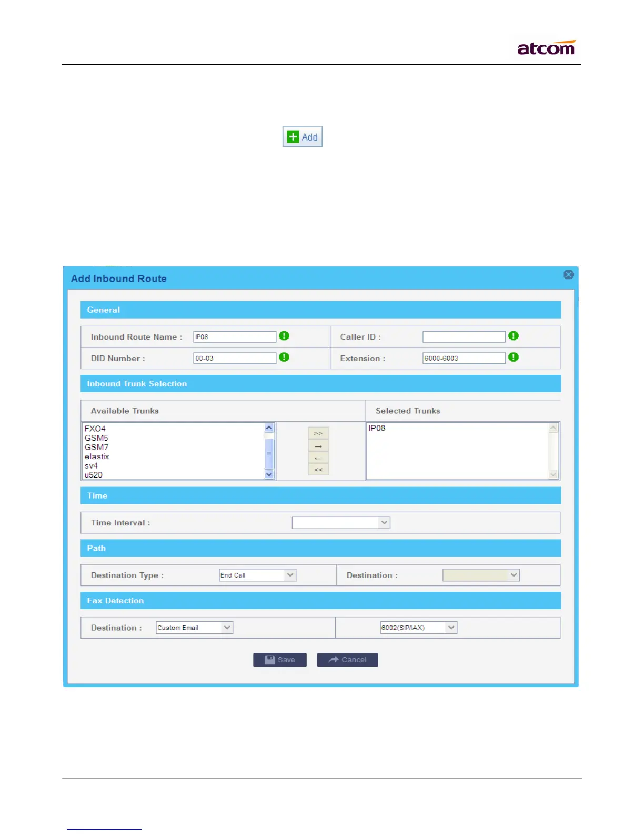Open the Path Destination dropdown
Viewport: 644px width, 834px height.
pyautogui.click(x=481, y=575)
